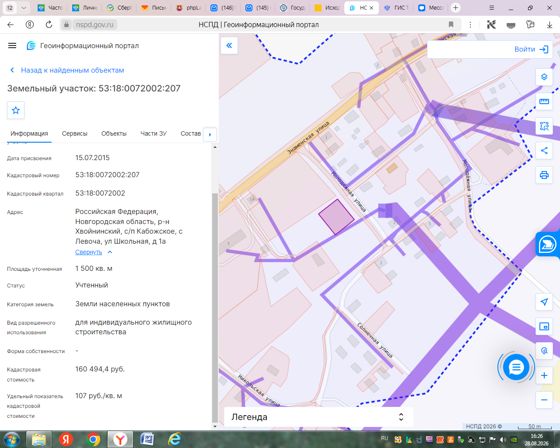Open the browser downloads icon

[x=549, y=25]
